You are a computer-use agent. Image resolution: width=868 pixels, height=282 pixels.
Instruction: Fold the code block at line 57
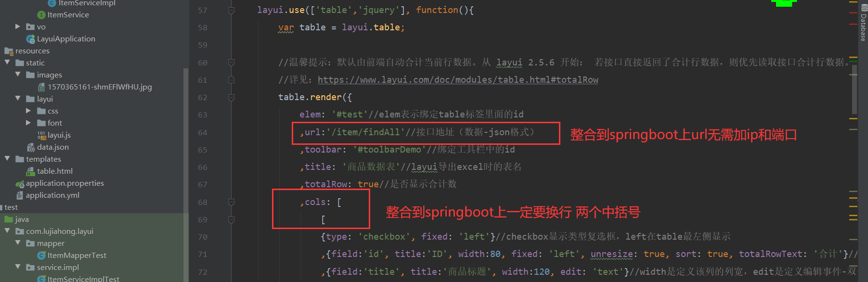click(x=231, y=10)
